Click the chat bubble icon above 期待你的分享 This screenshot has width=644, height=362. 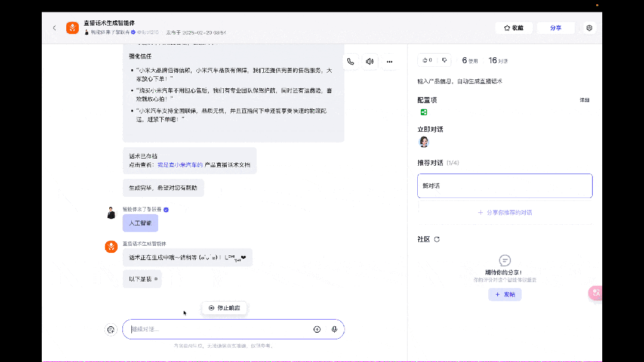(x=505, y=260)
